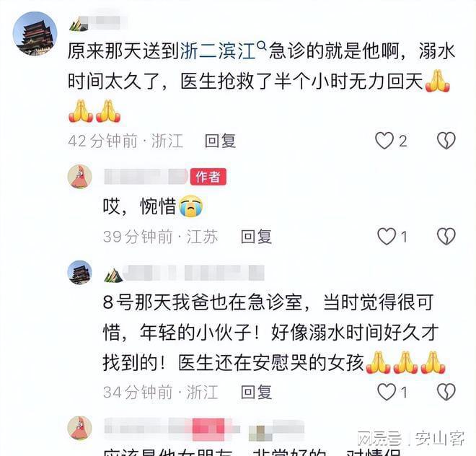The width and height of the screenshot is (476, 456).
Task: Open Patrick Star avatar on bottom comment
Action: click(x=79, y=428)
